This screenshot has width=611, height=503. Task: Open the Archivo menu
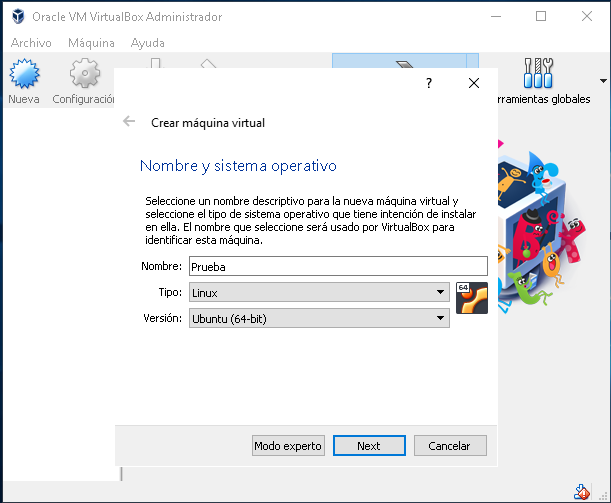[x=31, y=43]
